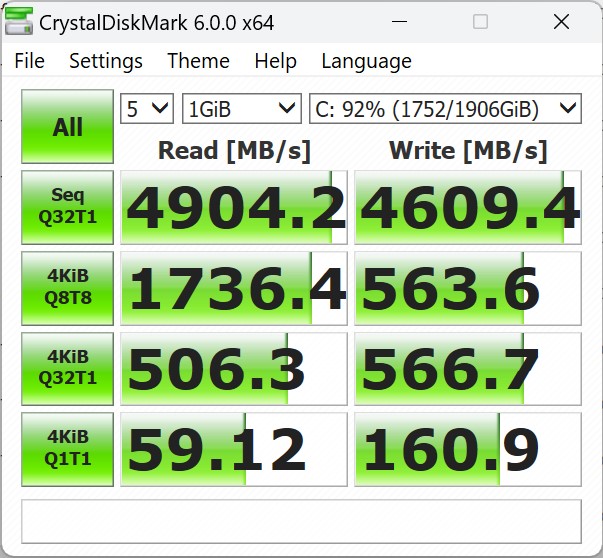Click the 4KiB Q1T1 write result 160.9

pyautogui.click(x=468, y=449)
